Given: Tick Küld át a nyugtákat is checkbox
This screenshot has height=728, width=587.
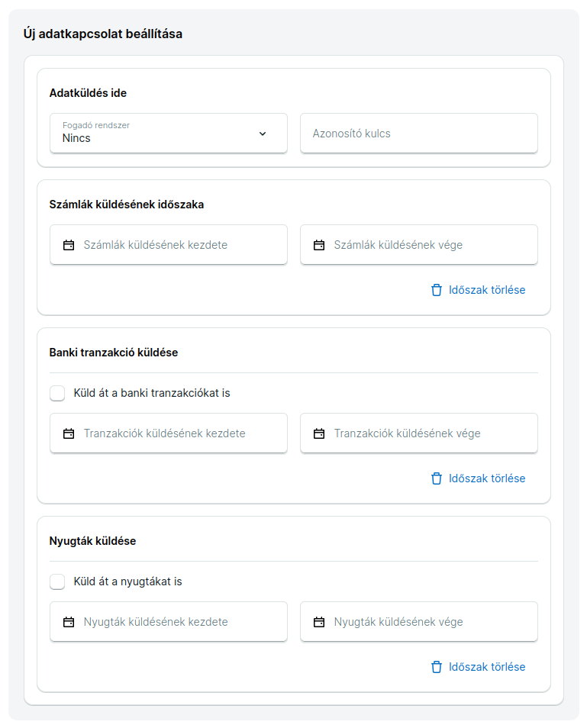Looking at the screenshot, I should tap(57, 581).
